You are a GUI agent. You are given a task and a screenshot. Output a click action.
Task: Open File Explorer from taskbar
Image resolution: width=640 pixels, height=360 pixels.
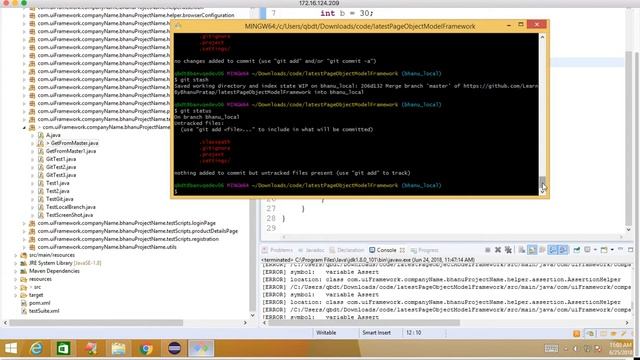click(x=118, y=349)
